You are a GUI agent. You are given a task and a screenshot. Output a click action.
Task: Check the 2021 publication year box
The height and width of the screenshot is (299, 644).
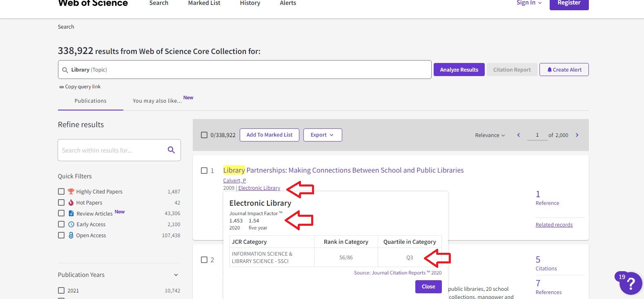click(61, 290)
